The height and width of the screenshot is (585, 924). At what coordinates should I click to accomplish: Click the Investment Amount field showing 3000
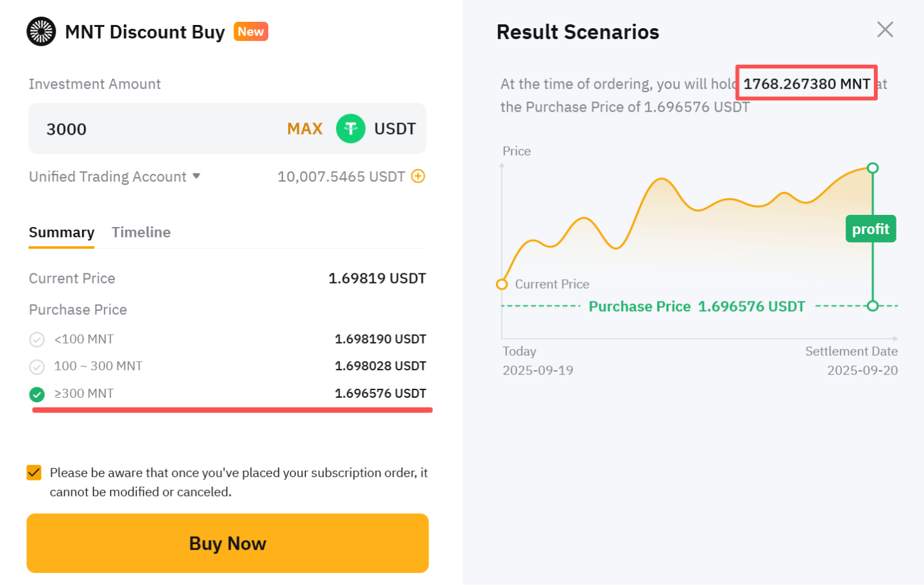point(154,129)
